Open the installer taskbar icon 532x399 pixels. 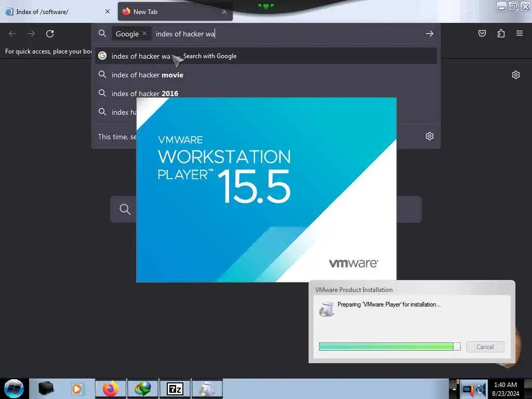coord(207,389)
